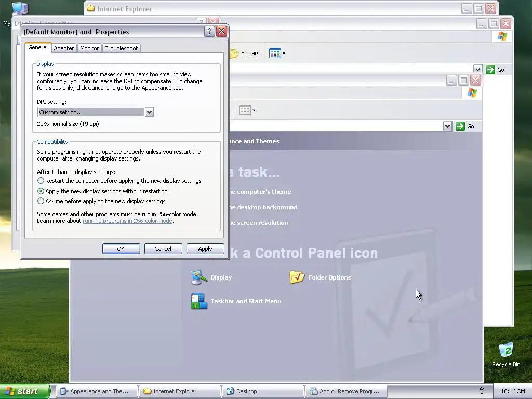Maximize the Internet Explorer window
Screen dimensions: 532x399
coord(478,8)
